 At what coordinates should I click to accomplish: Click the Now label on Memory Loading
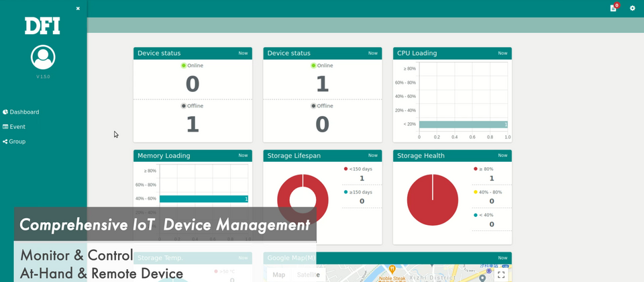[243, 156]
